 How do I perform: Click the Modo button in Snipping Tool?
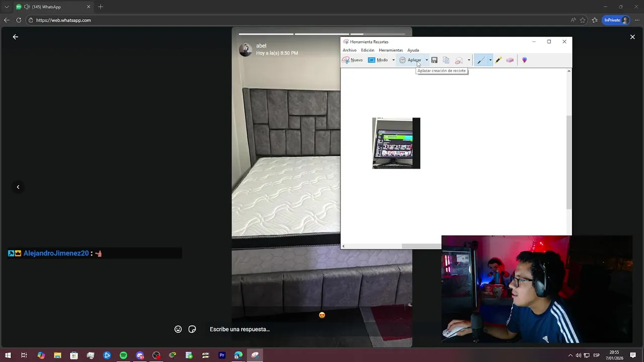pos(378,60)
